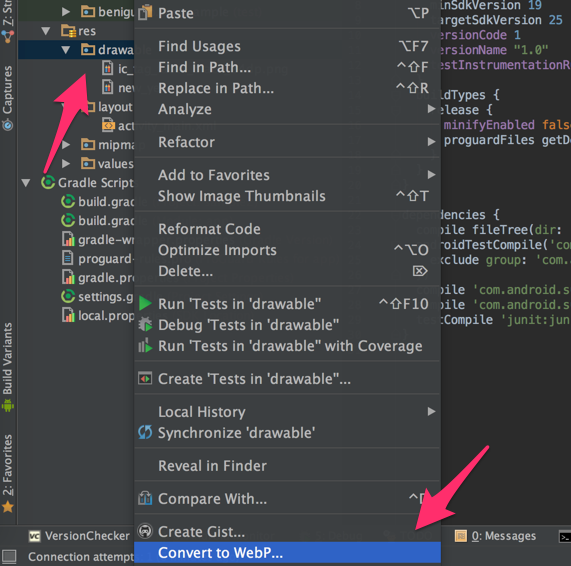Viewport: 571px width, 566px height.
Task: Click the Debug Tests bug icon
Action: (x=145, y=324)
